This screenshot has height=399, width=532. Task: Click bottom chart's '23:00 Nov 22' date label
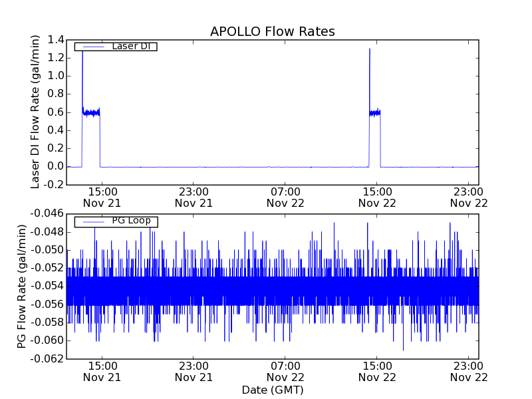pyautogui.click(x=469, y=372)
